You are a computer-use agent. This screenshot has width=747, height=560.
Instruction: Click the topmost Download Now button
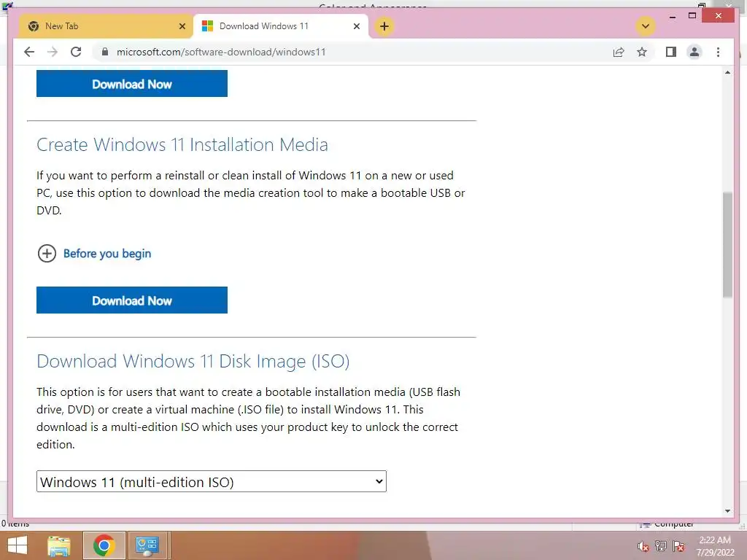[x=132, y=83]
